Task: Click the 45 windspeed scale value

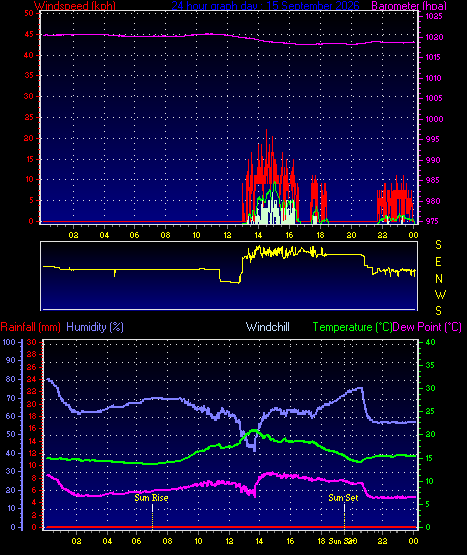Action: point(29,34)
